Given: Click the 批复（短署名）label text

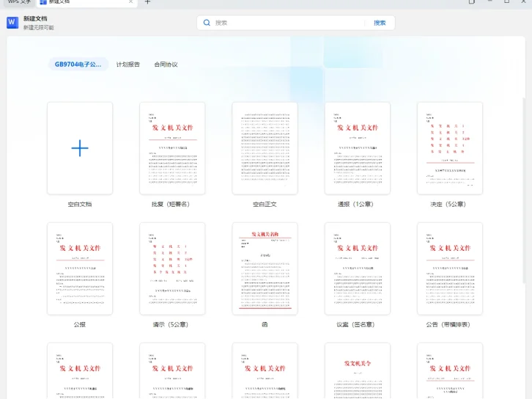Looking at the screenshot, I should (x=171, y=204).
